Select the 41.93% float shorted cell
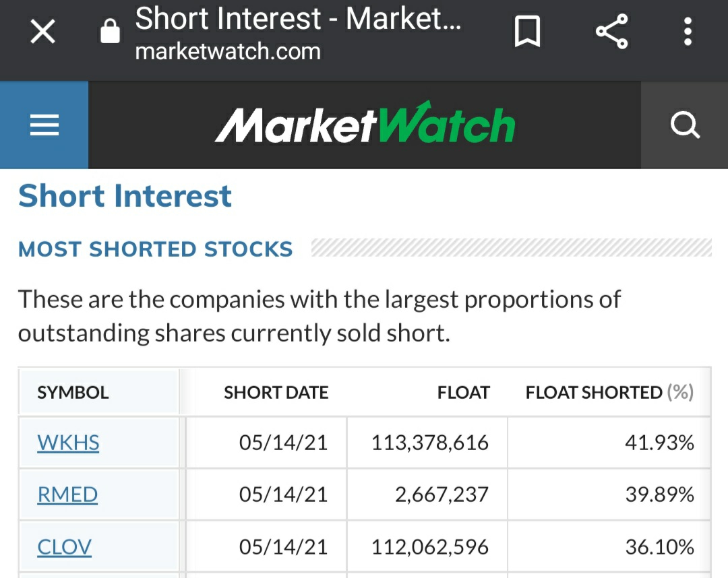 (x=659, y=443)
